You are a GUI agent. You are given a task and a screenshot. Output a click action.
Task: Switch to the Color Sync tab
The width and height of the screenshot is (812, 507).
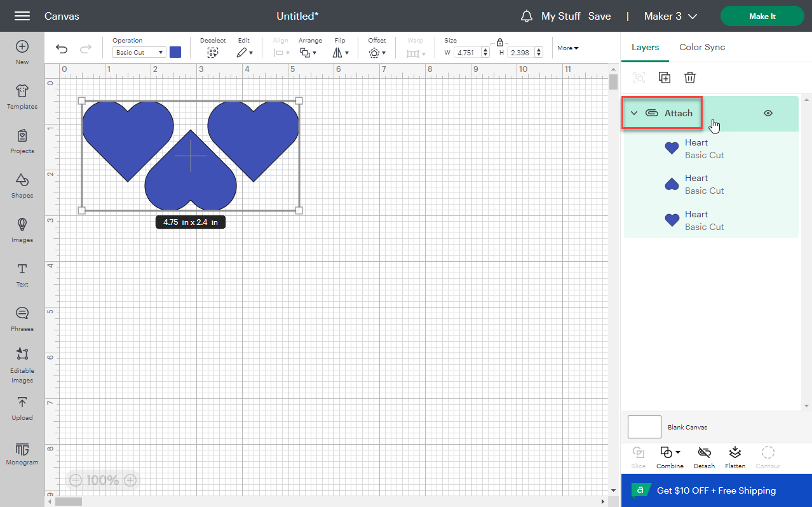click(701, 47)
